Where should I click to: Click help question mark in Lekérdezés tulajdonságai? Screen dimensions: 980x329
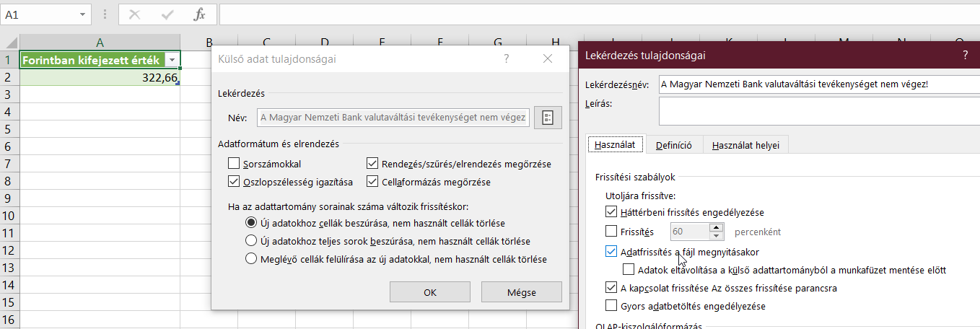(x=965, y=54)
